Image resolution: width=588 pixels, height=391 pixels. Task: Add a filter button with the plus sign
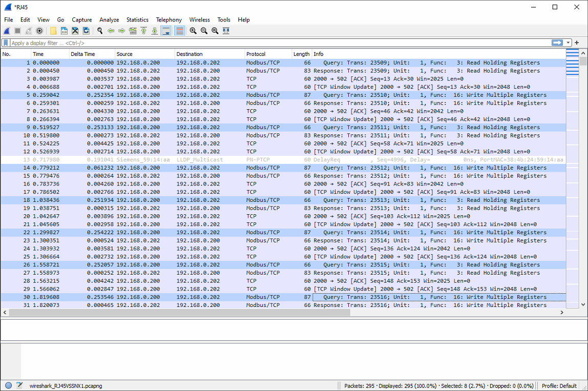click(x=577, y=43)
